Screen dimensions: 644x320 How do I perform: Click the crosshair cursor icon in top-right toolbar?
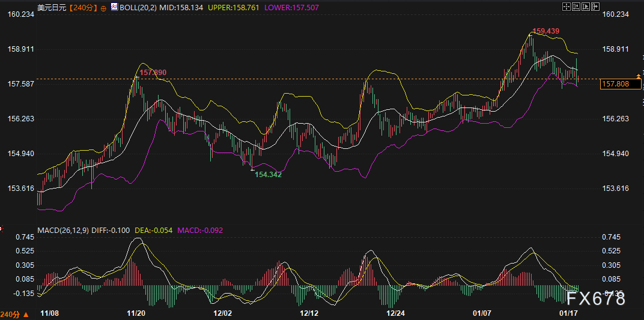click(x=566, y=7)
